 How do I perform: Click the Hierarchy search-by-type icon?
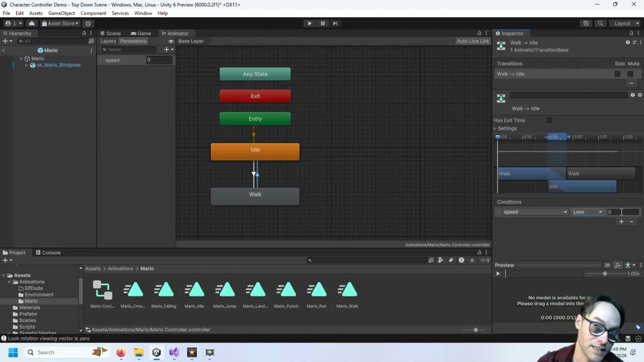[91, 41]
